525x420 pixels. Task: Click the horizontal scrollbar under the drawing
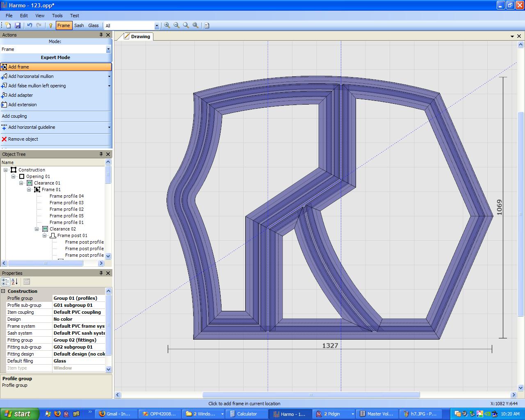click(x=311, y=395)
